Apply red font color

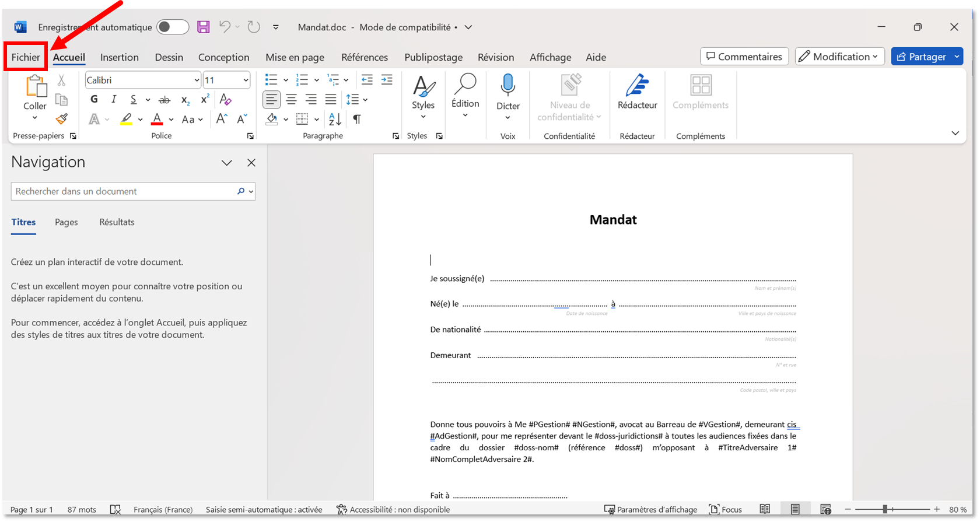pyautogui.click(x=157, y=119)
